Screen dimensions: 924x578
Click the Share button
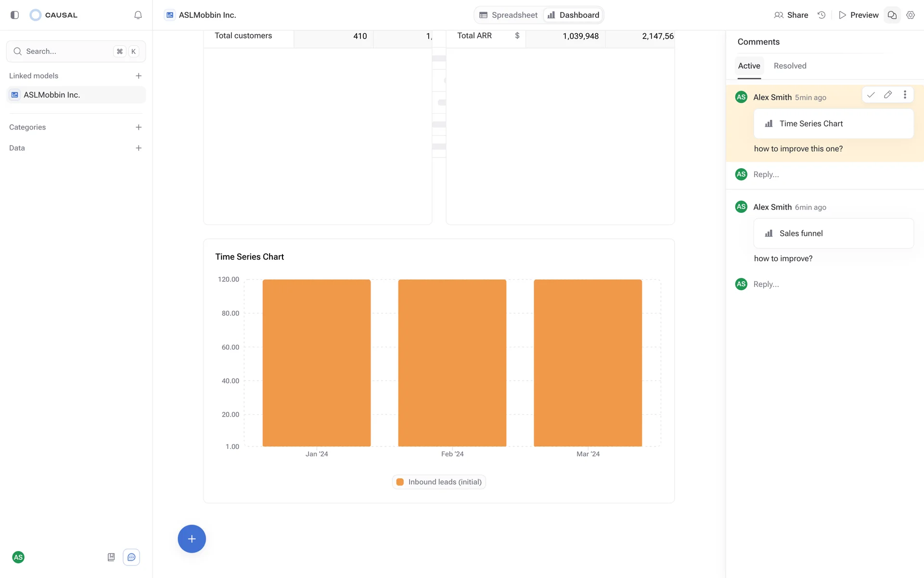791,15
